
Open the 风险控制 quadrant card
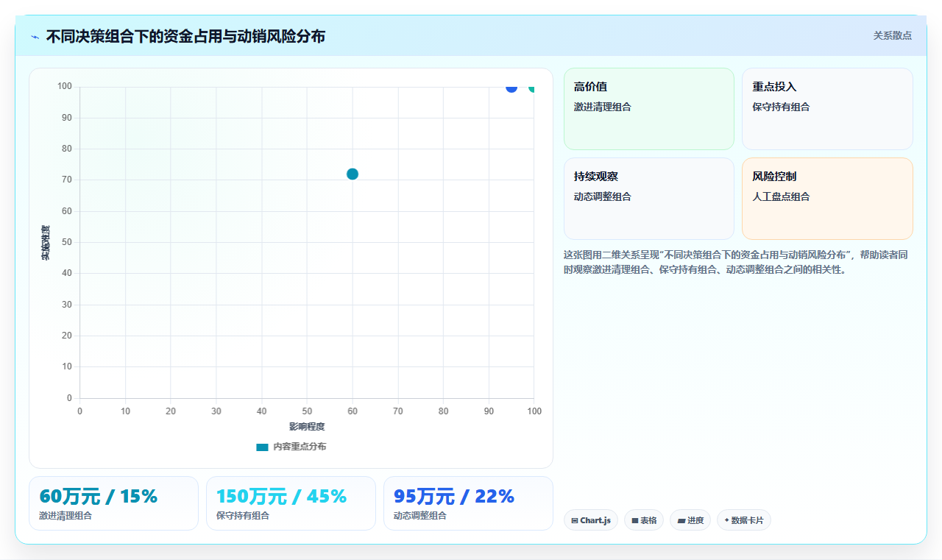[x=827, y=199]
